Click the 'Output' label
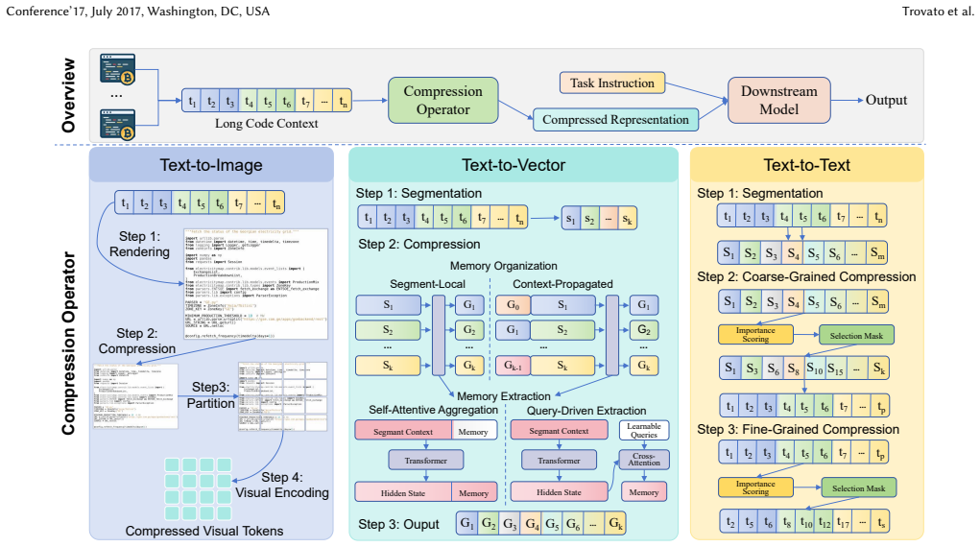The width and height of the screenshot is (980, 547). tap(886, 100)
